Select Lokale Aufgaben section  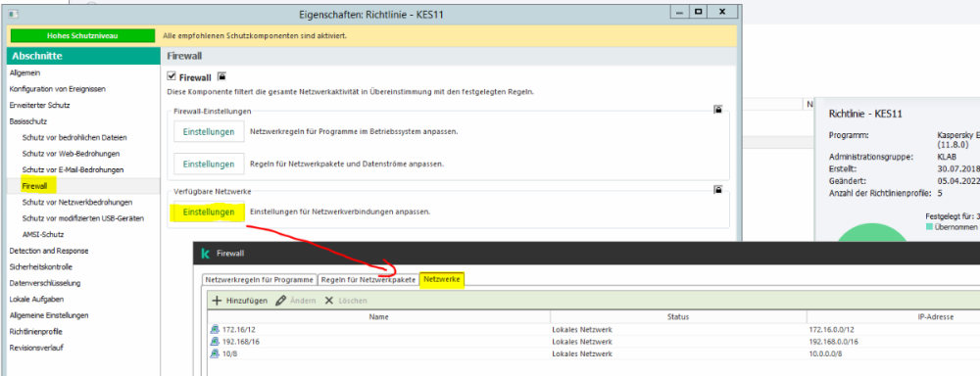click(36, 300)
